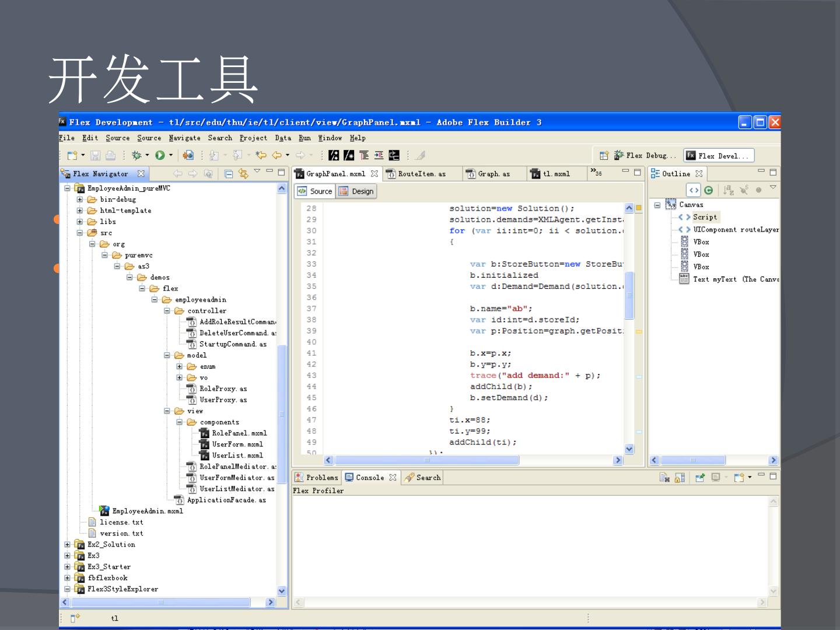
Task: Click the Pin Console icon
Action: tap(700, 478)
